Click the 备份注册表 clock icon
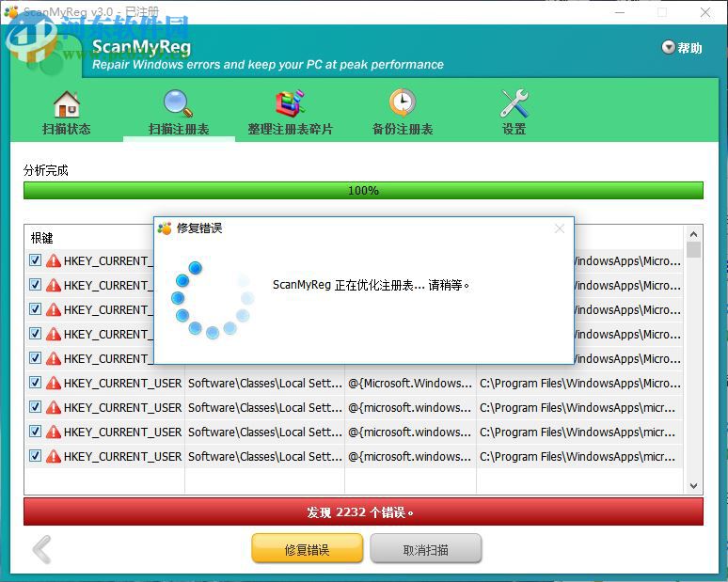This screenshot has width=728, height=582. point(403,102)
